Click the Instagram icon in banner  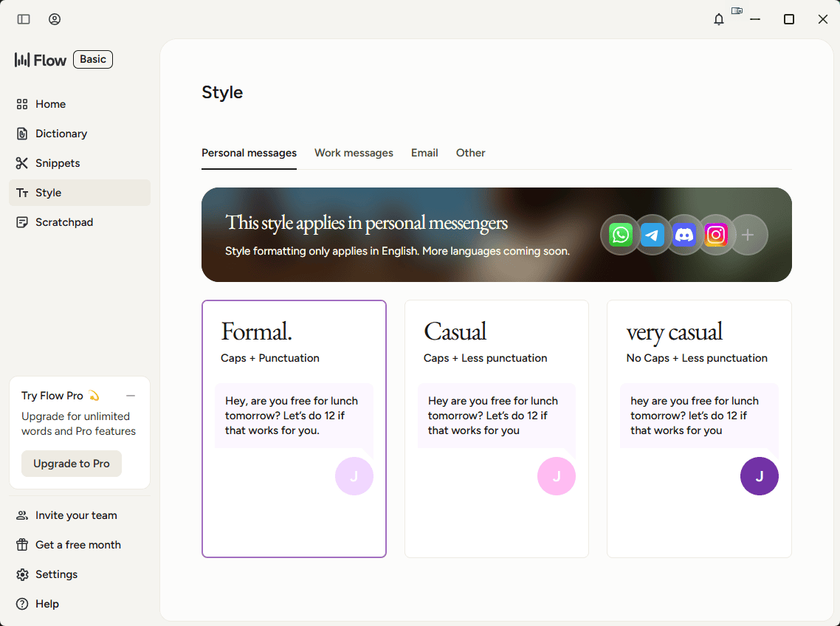716,235
